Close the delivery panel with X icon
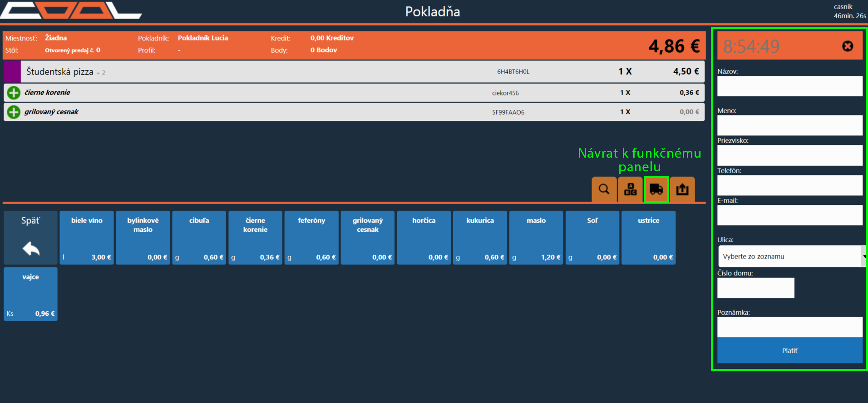This screenshot has height=403, width=868. point(847,46)
